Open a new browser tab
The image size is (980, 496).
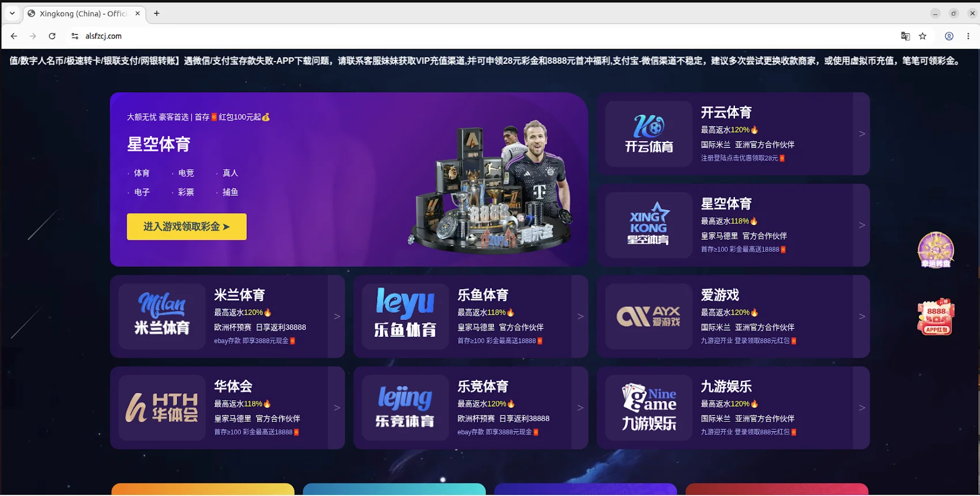coord(157,13)
